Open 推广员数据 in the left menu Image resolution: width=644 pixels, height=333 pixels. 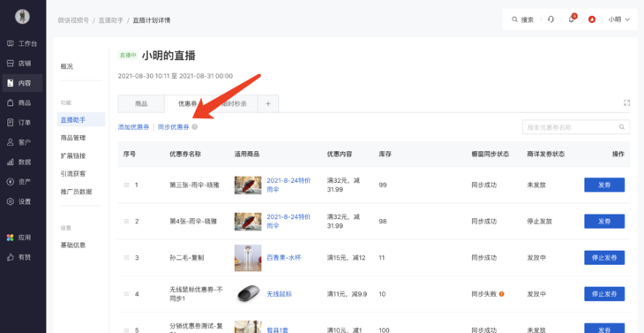(77, 192)
